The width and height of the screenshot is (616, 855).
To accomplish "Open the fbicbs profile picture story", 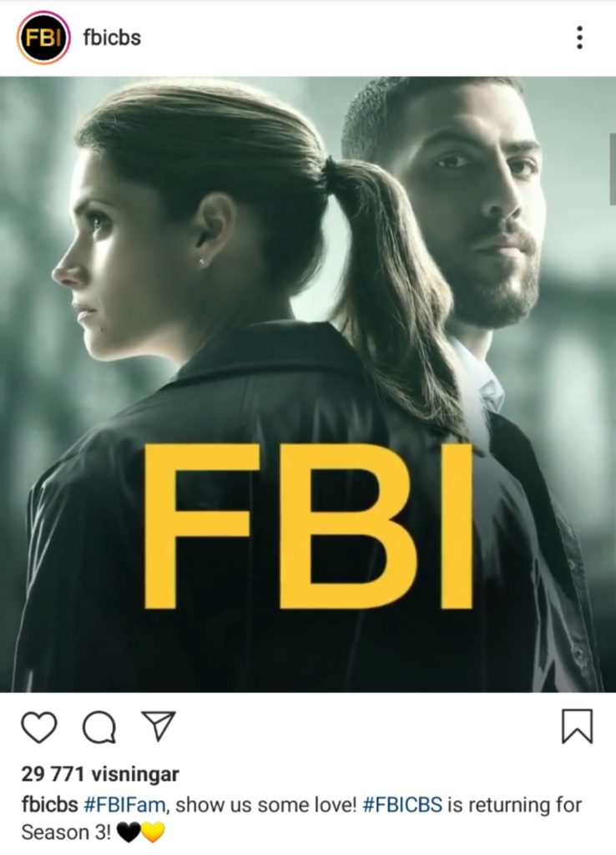I will 43,38.
